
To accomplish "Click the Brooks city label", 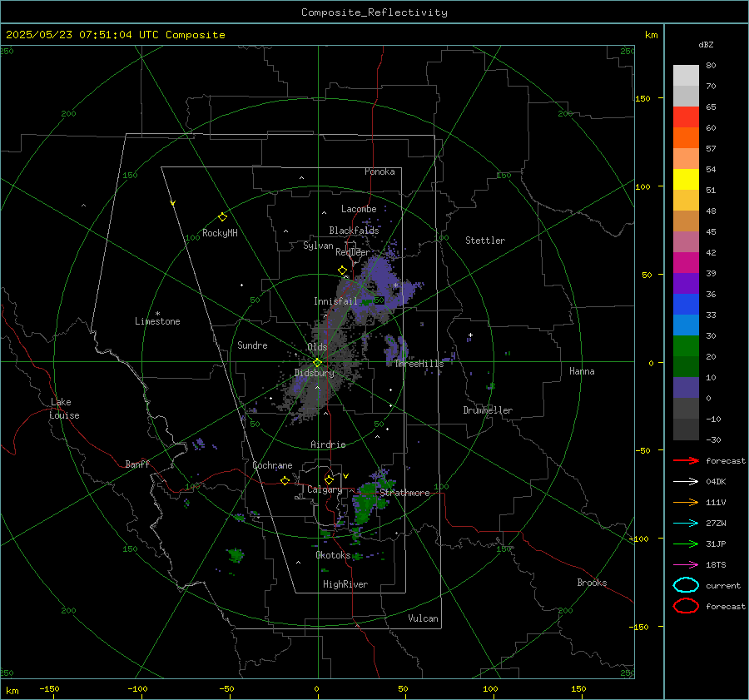I will 592,583.
